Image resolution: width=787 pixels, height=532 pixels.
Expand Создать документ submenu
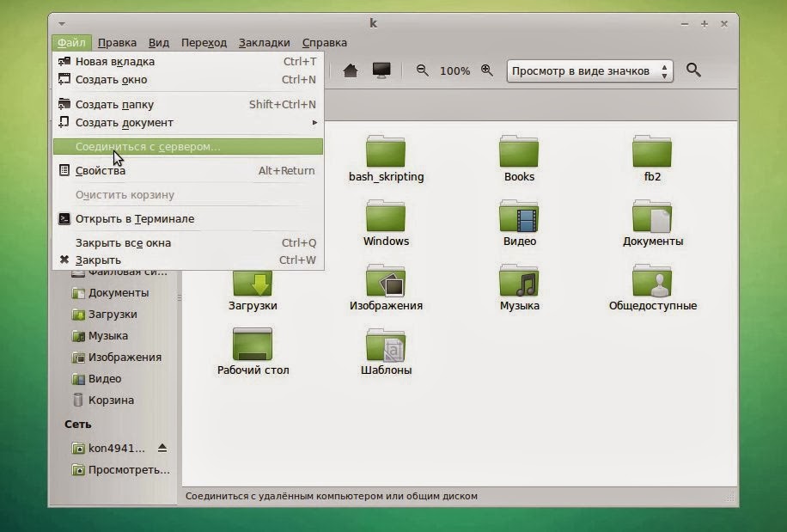click(x=187, y=122)
